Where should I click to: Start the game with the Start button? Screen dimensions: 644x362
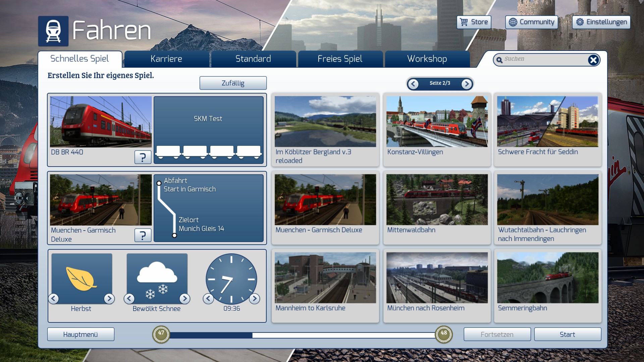pyautogui.click(x=568, y=335)
